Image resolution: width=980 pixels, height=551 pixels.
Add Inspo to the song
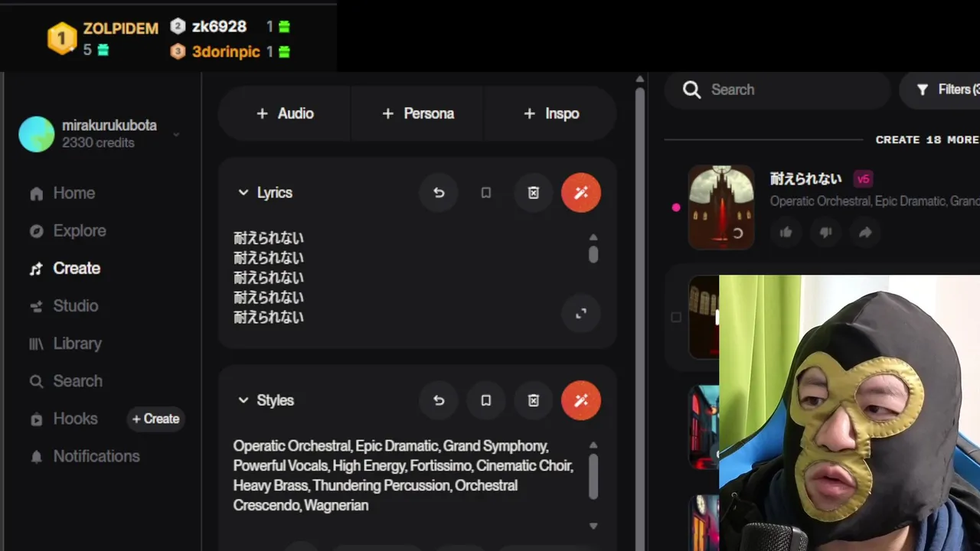[550, 113]
